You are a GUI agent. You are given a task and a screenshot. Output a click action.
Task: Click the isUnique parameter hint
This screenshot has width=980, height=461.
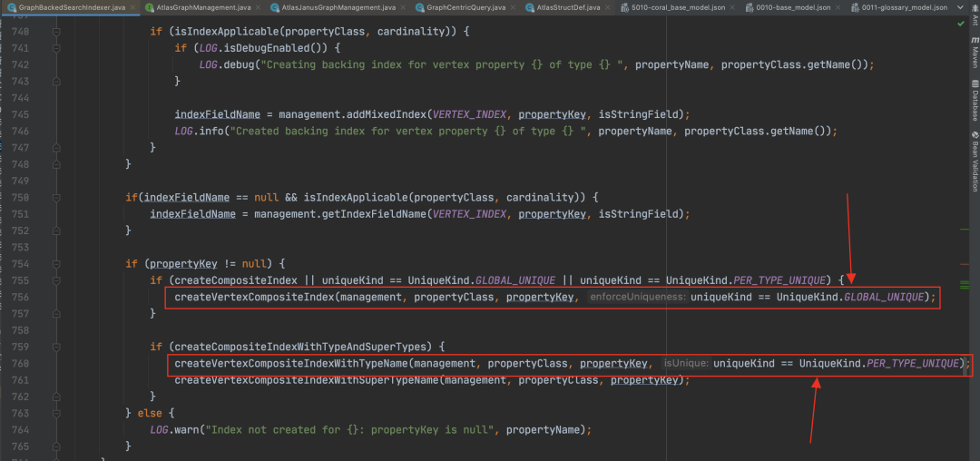686,363
